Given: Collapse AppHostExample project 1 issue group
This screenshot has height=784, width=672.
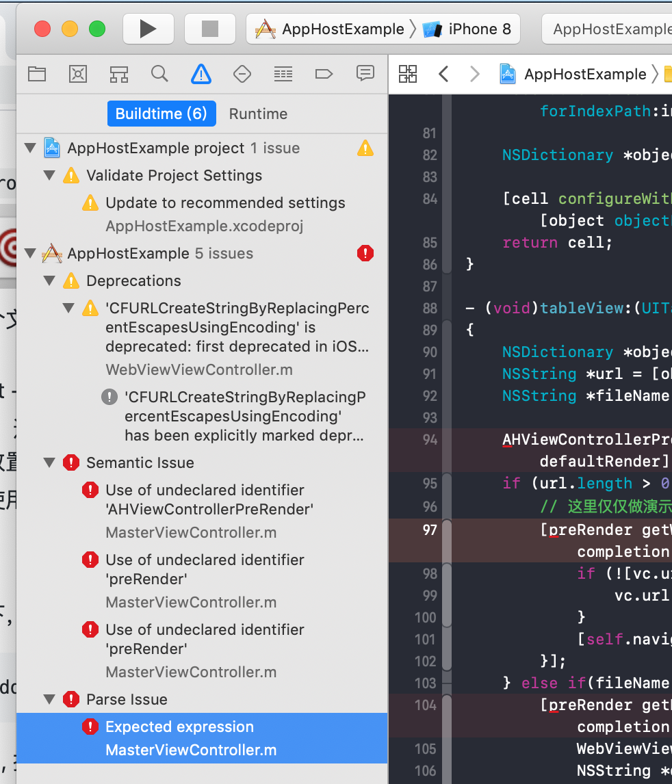Looking at the screenshot, I should click(30, 148).
